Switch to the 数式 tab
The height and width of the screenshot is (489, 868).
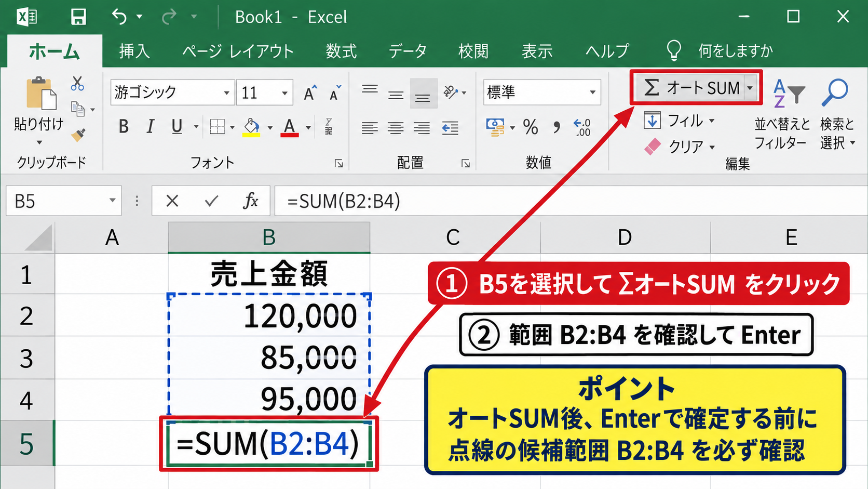341,51
